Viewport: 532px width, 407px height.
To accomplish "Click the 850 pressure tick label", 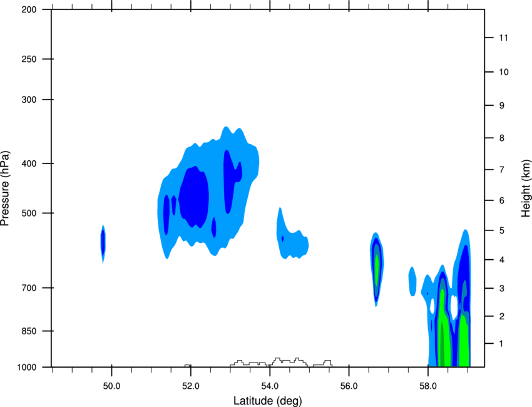I will (x=29, y=331).
